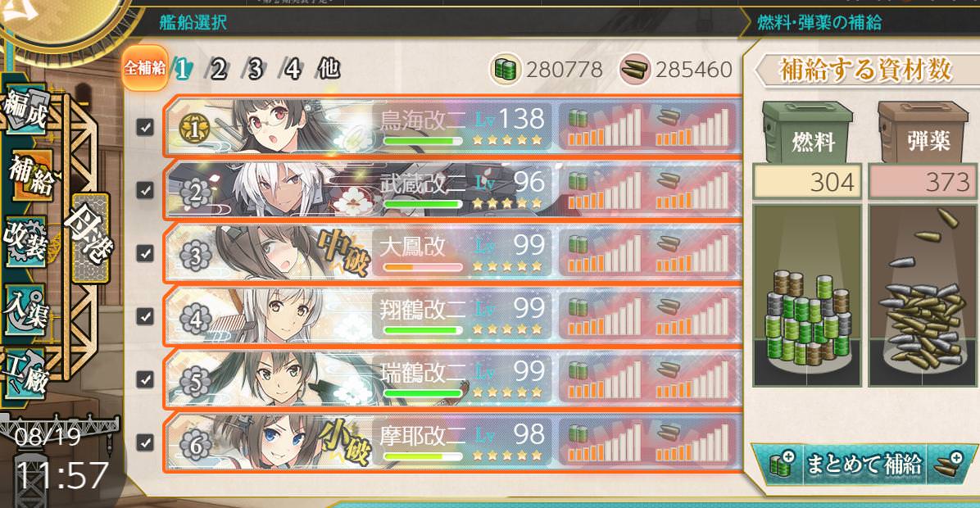The width and height of the screenshot is (980, 508).
Task: Click the 燃料 fuel box on supply panel
Action: [807, 134]
